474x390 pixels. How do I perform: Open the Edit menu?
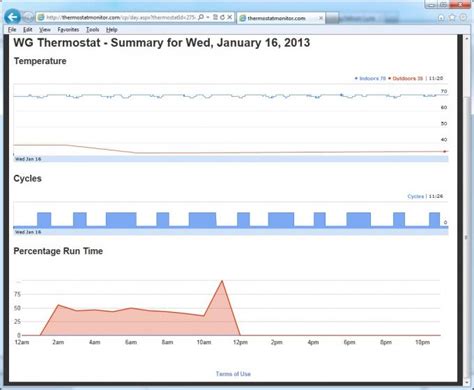point(28,30)
